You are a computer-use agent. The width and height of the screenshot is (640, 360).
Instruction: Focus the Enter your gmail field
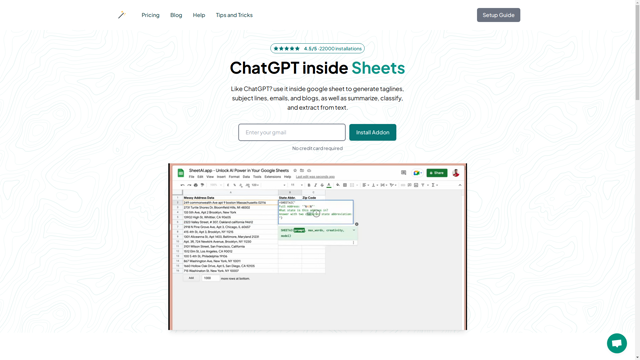(292, 132)
